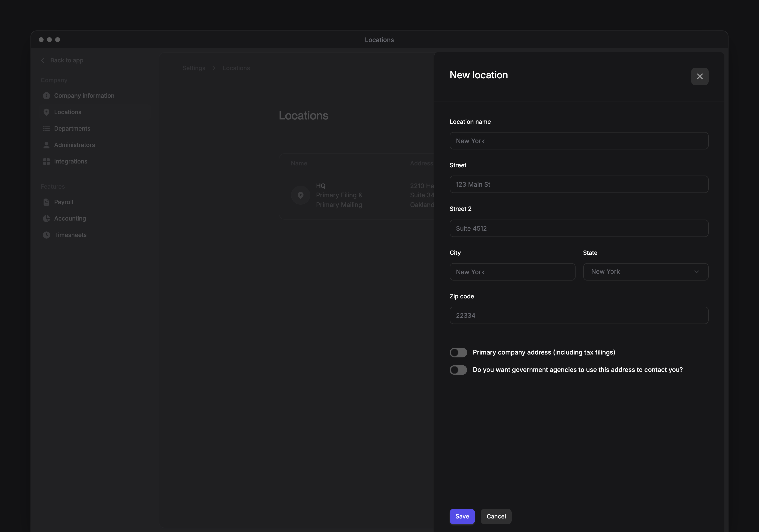Click 'Primary Mailing' text in the HQ row
This screenshot has height=532, width=759.
(339, 205)
